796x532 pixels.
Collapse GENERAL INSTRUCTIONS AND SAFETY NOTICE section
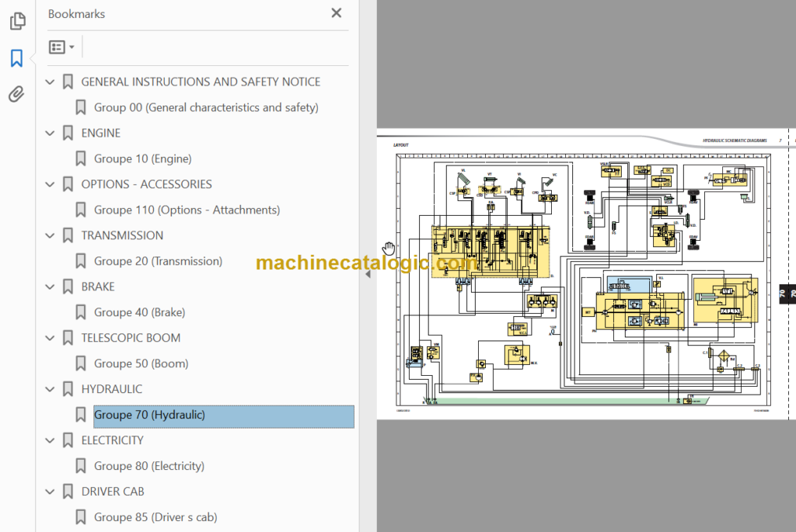50,82
